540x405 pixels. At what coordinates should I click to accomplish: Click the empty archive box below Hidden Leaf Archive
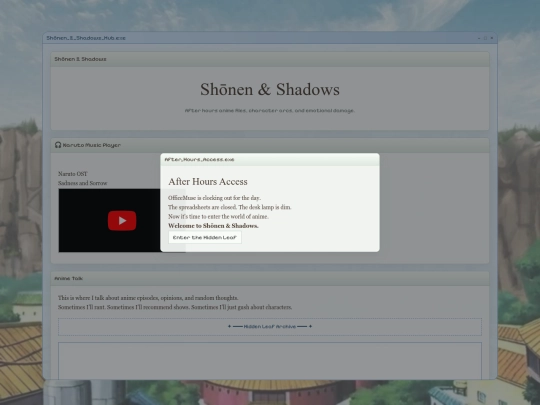[x=270, y=361]
